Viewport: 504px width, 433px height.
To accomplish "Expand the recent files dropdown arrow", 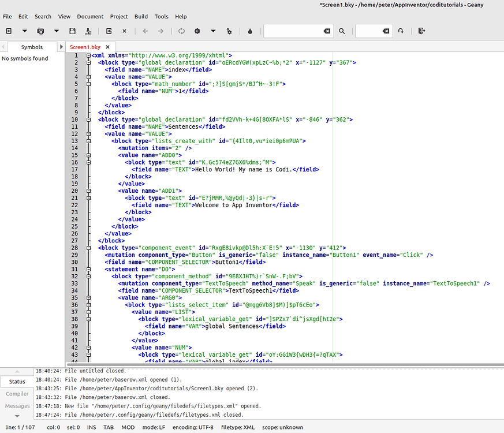I will pos(56,31).
